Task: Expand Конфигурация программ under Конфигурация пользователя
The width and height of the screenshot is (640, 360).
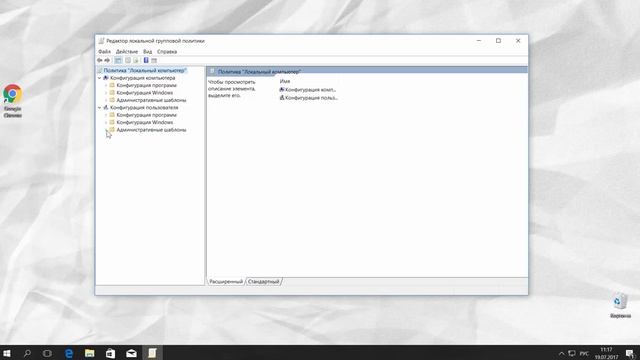Action: coord(106,115)
